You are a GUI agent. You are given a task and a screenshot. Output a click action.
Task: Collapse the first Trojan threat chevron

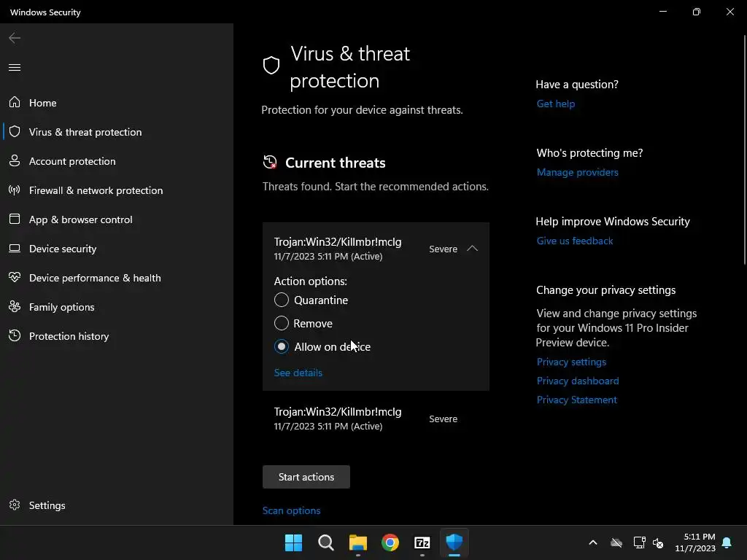pyautogui.click(x=472, y=249)
